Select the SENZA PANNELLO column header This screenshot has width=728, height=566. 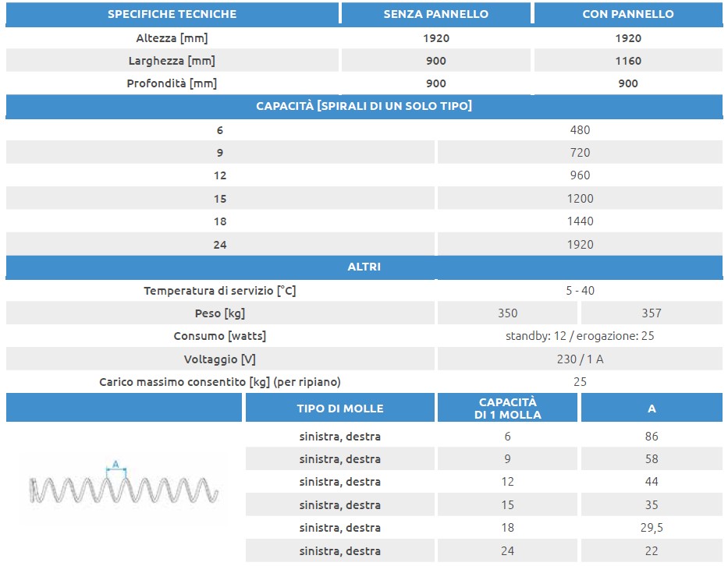click(436, 14)
